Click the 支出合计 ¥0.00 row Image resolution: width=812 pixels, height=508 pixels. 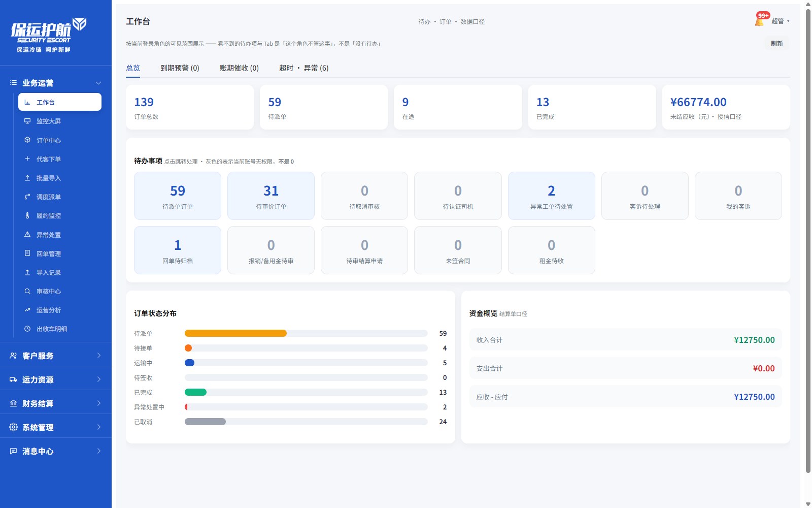(x=625, y=368)
